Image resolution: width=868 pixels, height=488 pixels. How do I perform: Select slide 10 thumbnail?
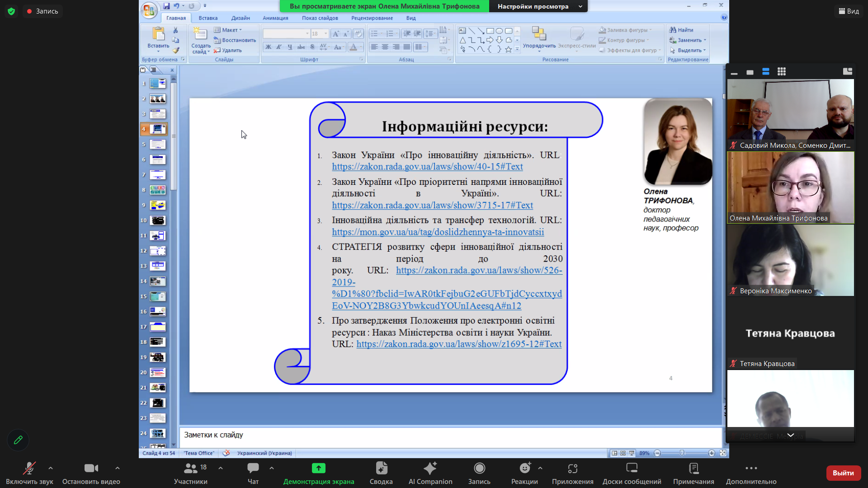click(x=158, y=221)
